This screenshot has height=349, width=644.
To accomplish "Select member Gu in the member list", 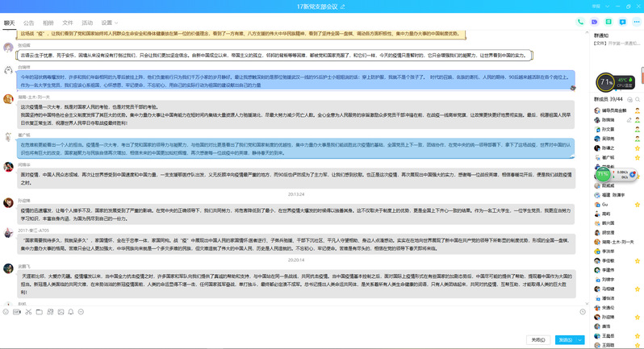I will 605,204.
